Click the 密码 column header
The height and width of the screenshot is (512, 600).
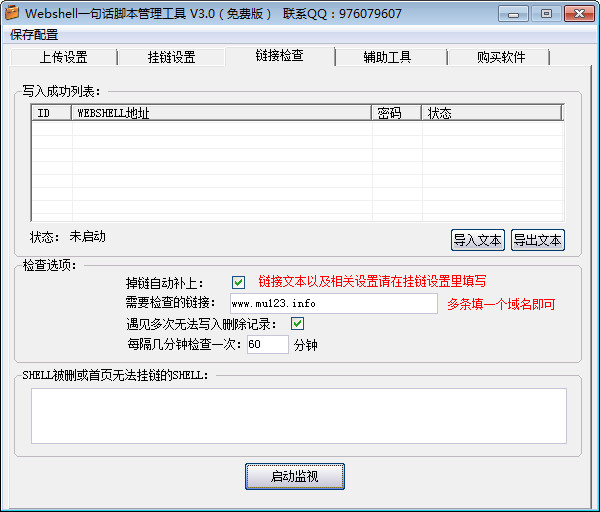click(x=396, y=113)
